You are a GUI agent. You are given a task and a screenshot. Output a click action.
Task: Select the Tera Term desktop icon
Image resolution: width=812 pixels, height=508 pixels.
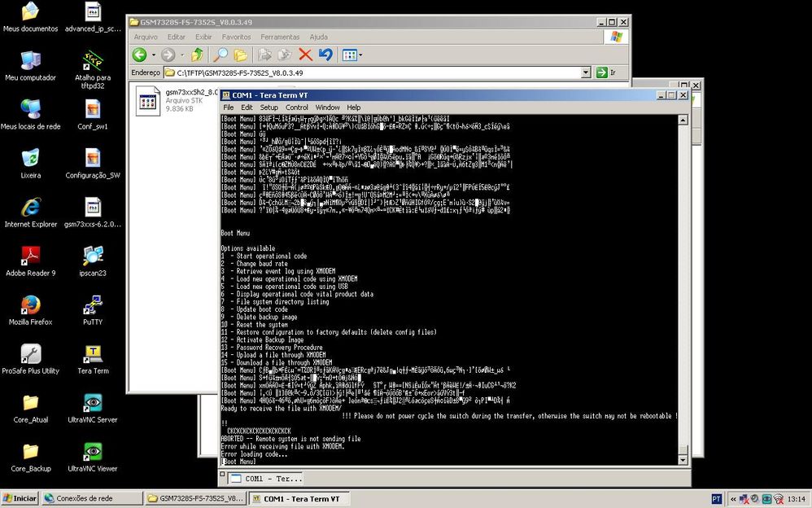pos(93,355)
